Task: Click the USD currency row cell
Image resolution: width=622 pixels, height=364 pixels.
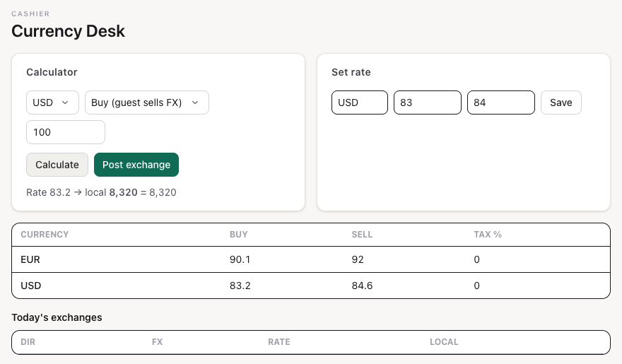Action: click(30, 286)
